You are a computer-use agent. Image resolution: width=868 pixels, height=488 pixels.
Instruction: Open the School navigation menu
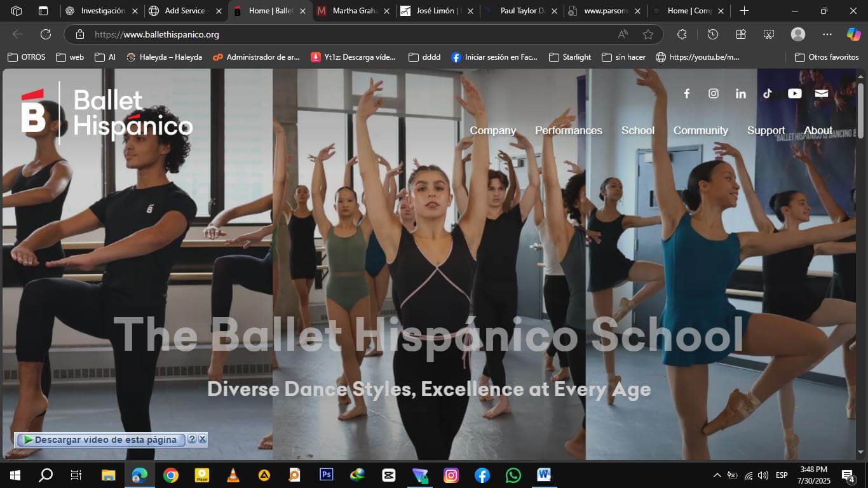[637, 130]
